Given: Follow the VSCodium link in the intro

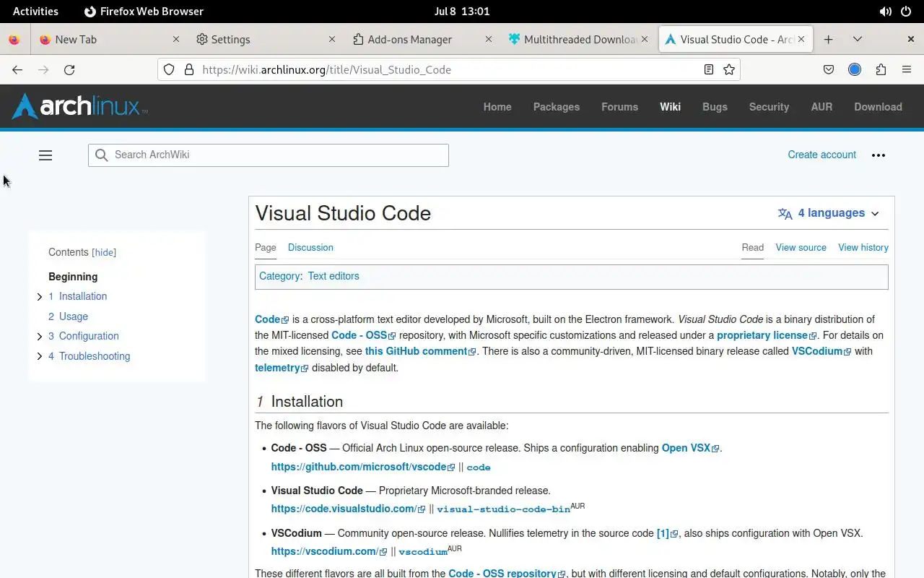Looking at the screenshot, I should tap(816, 352).
